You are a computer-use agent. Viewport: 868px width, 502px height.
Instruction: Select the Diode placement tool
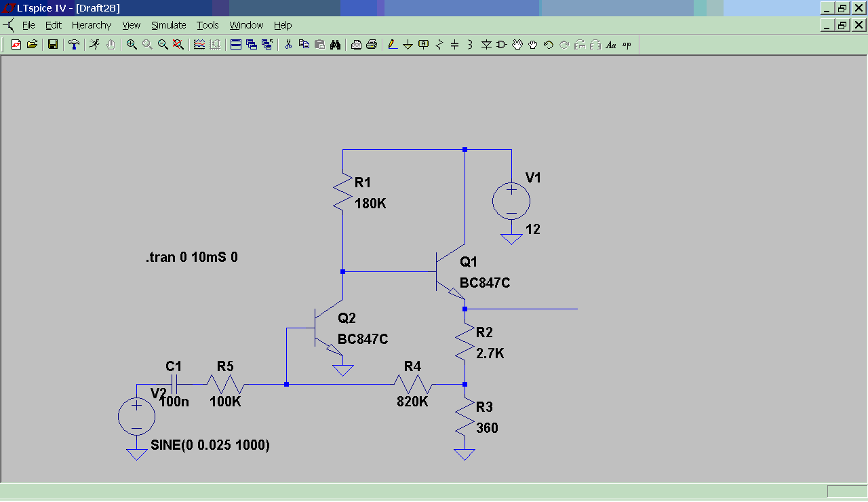click(x=486, y=45)
